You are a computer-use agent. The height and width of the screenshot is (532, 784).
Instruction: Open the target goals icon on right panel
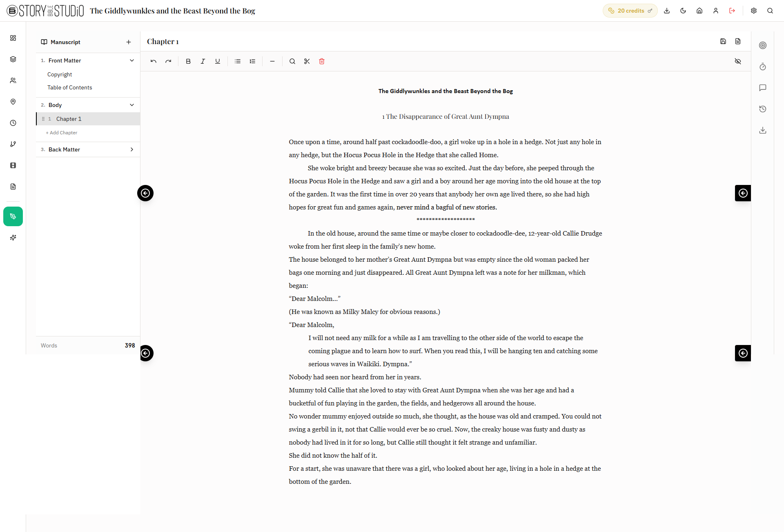(x=763, y=45)
